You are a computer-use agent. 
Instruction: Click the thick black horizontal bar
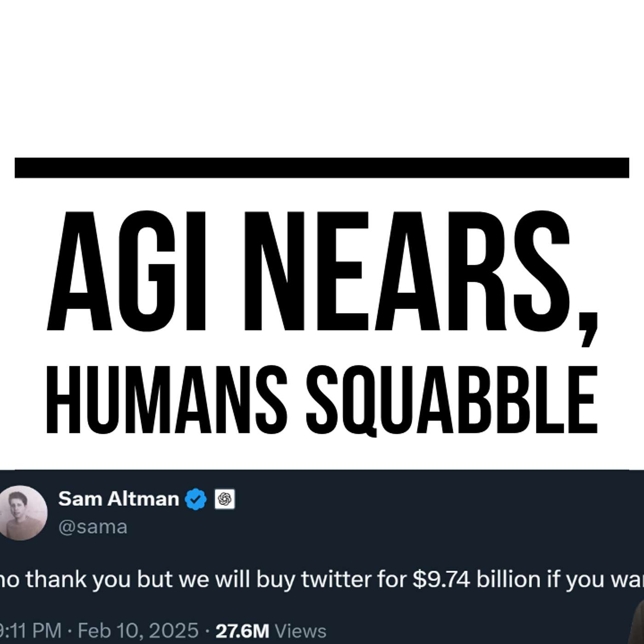coord(322,167)
